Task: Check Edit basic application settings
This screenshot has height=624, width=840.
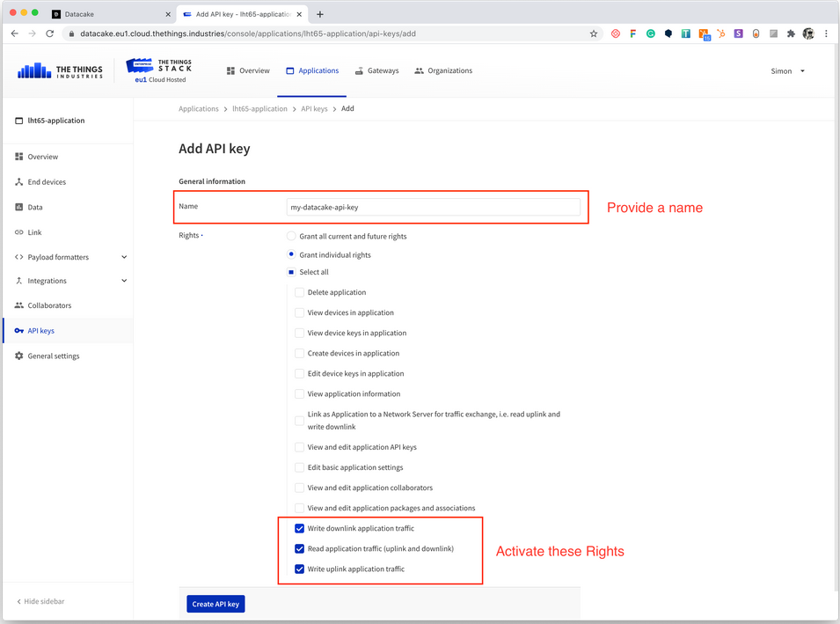Action: click(x=299, y=467)
